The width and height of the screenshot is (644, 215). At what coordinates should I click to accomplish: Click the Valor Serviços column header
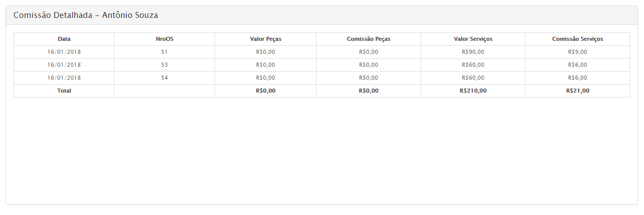click(473, 39)
